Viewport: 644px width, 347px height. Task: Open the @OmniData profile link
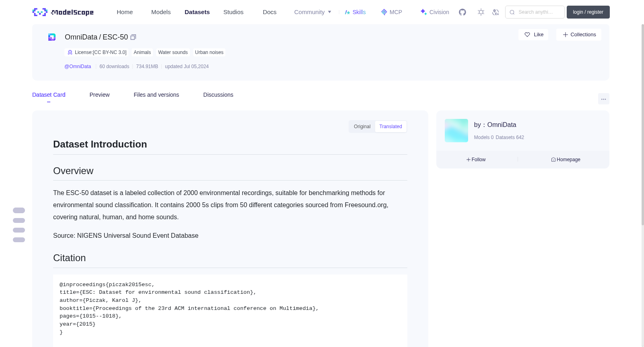tap(78, 66)
